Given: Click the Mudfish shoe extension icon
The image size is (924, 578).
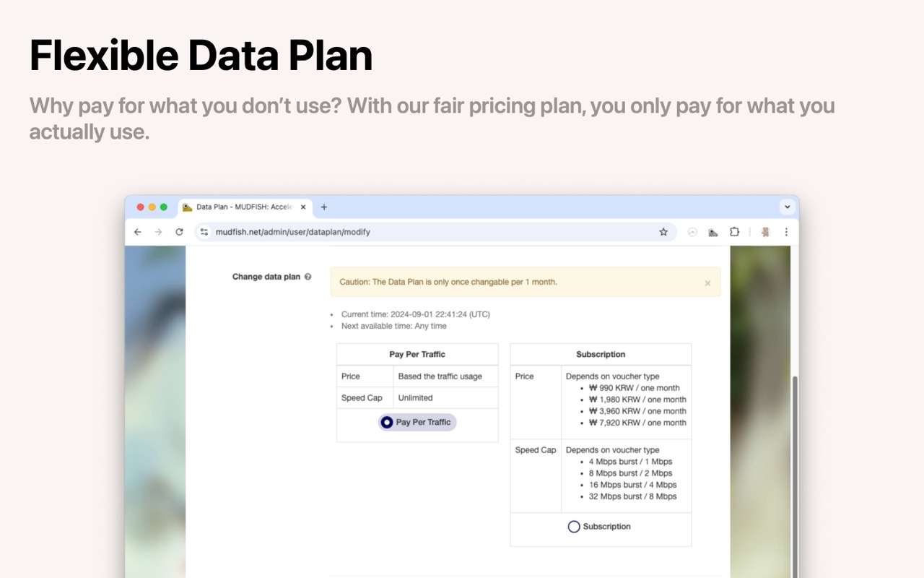Looking at the screenshot, I should 713,232.
